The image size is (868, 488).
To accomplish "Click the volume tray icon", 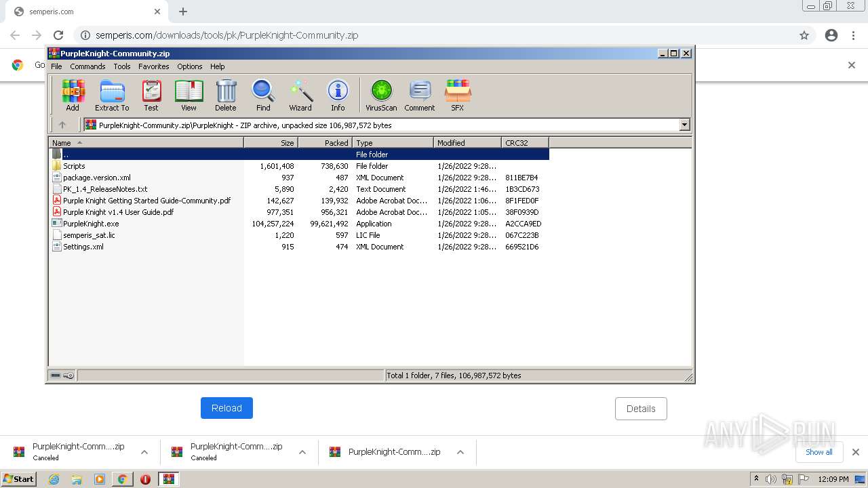I will 771,479.
